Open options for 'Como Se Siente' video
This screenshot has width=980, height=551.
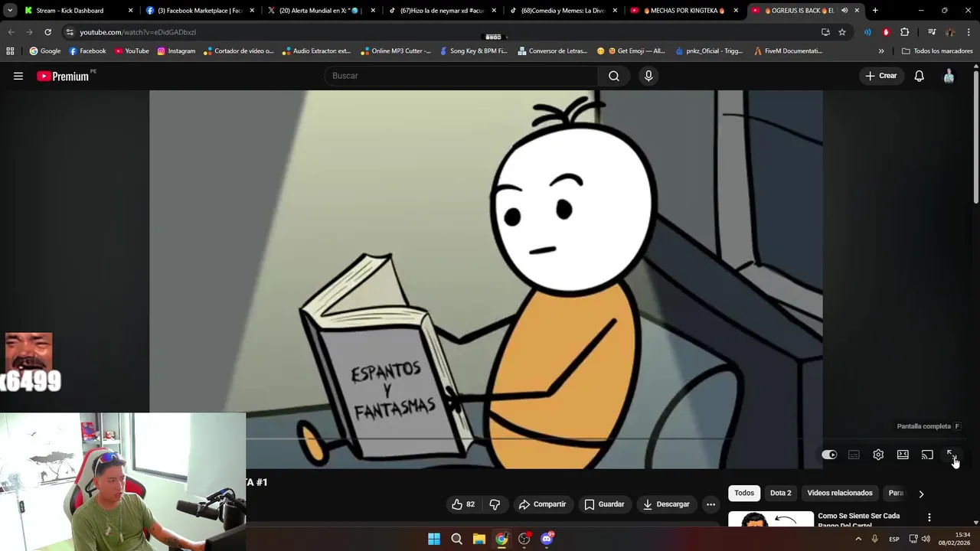click(929, 518)
